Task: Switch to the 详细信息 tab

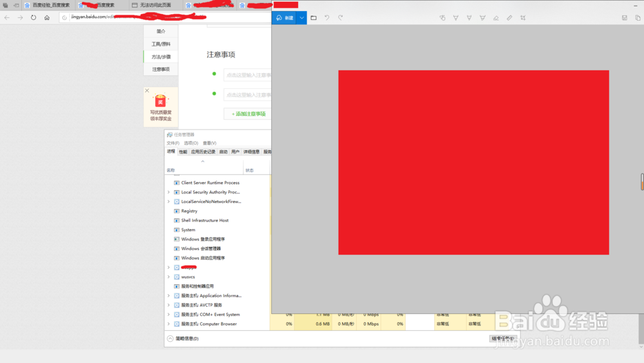Action: click(x=251, y=152)
